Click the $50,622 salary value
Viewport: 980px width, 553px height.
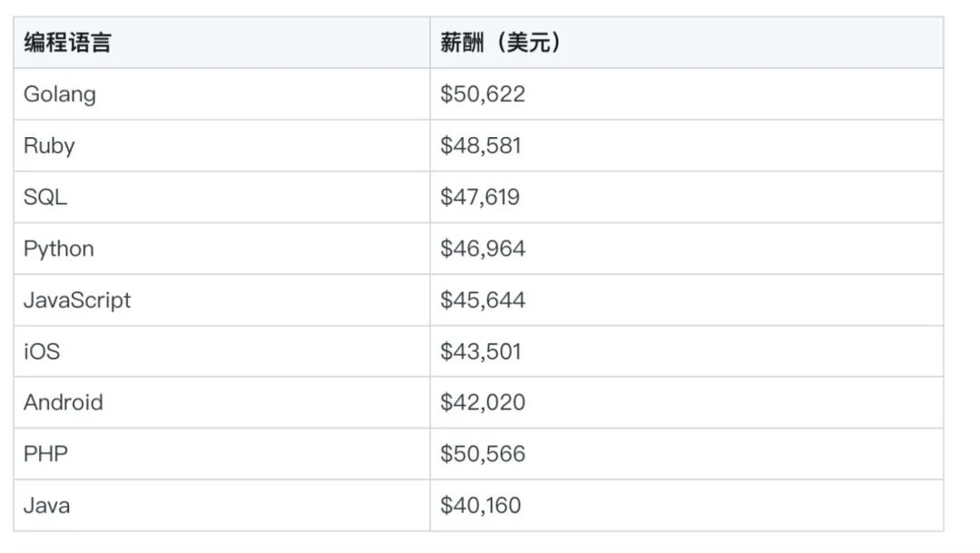click(x=483, y=94)
